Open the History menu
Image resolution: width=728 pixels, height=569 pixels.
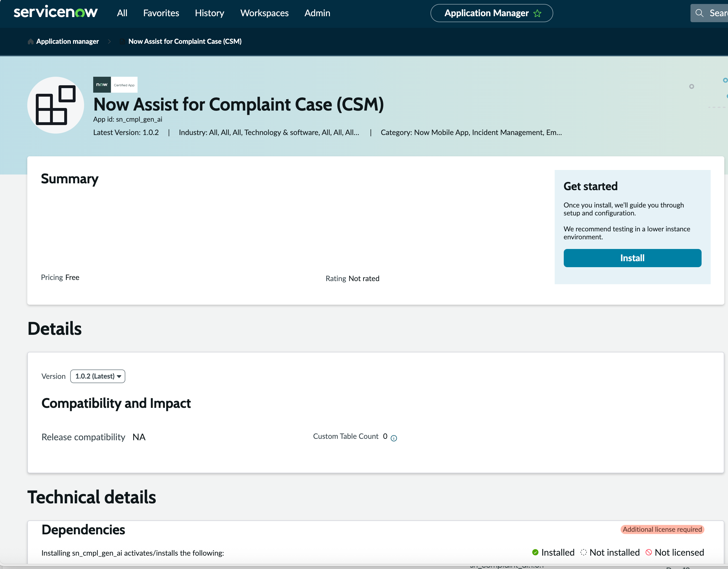coord(209,13)
